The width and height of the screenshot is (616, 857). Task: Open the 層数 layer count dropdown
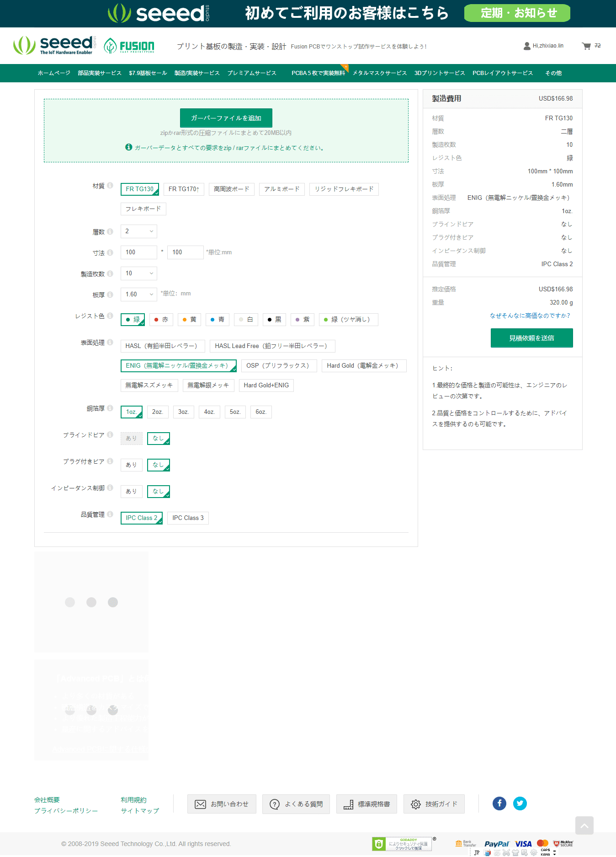click(x=139, y=231)
